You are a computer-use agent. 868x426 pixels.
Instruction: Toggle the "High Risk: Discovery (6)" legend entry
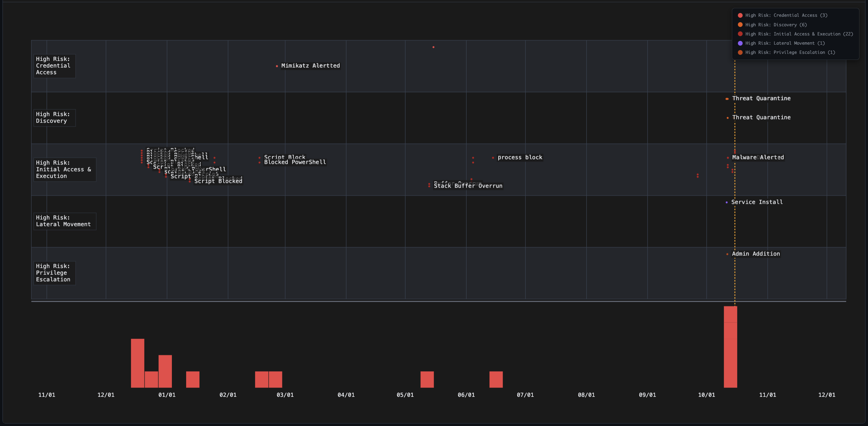coord(772,24)
